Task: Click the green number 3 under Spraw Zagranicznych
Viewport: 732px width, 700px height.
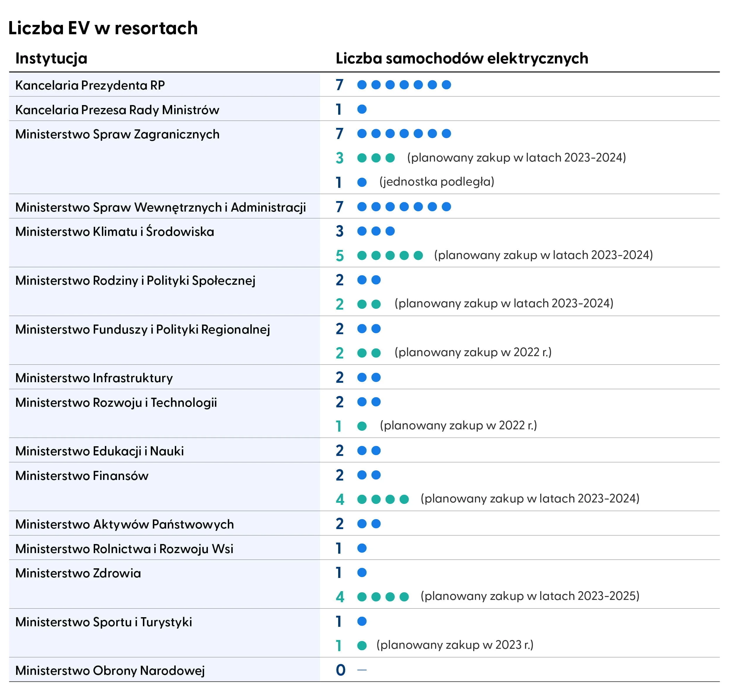Action: coord(339,158)
